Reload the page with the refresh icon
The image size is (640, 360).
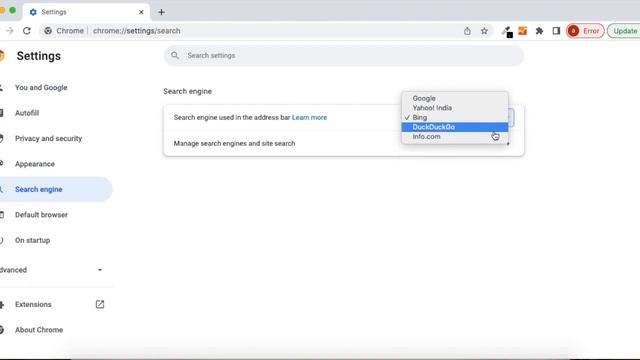pos(27,31)
